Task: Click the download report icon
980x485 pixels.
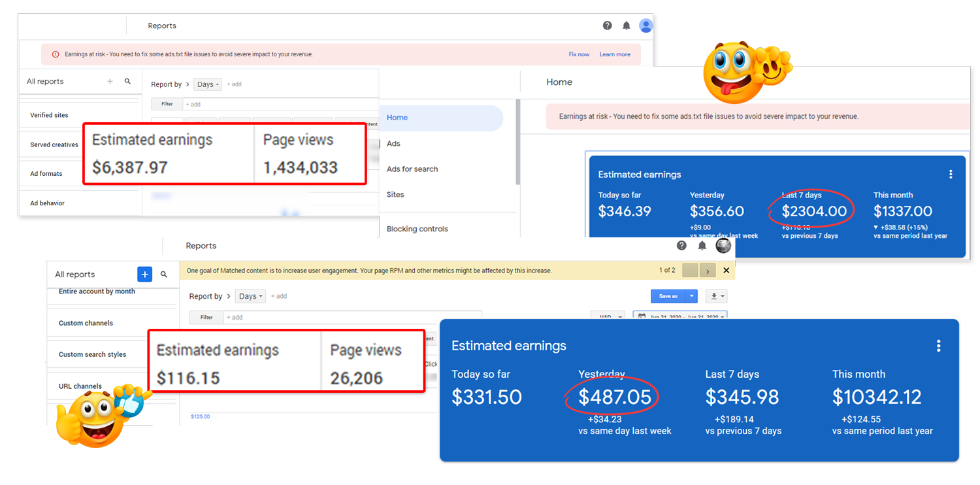Action: pyautogui.click(x=717, y=296)
